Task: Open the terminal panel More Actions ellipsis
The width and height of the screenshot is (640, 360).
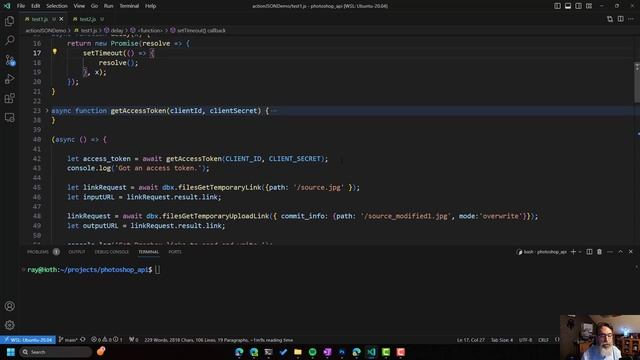Action: click(x=610, y=252)
